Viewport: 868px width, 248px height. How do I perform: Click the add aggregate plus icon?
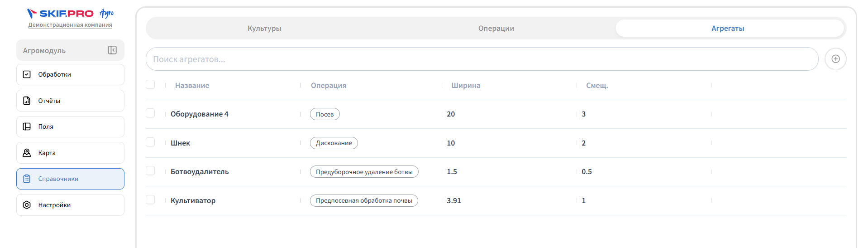click(x=835, y=59)
